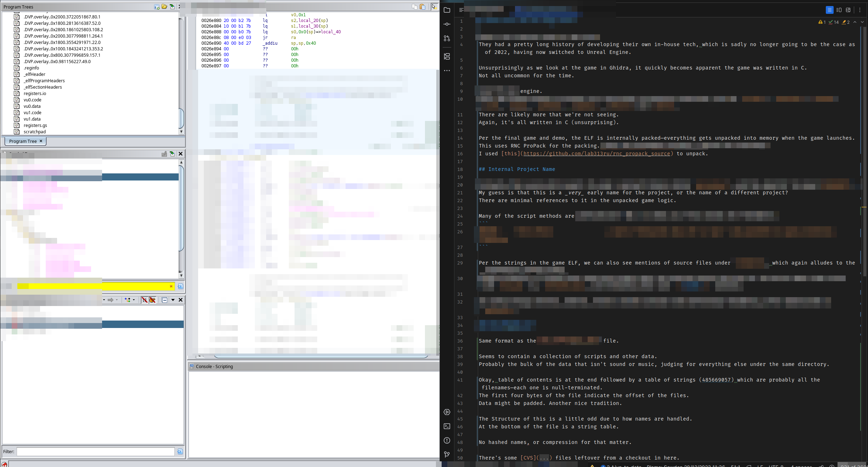Screen dimensions: 868x467
Task: Switch to Editor and Preview split view
Action: 839,10
